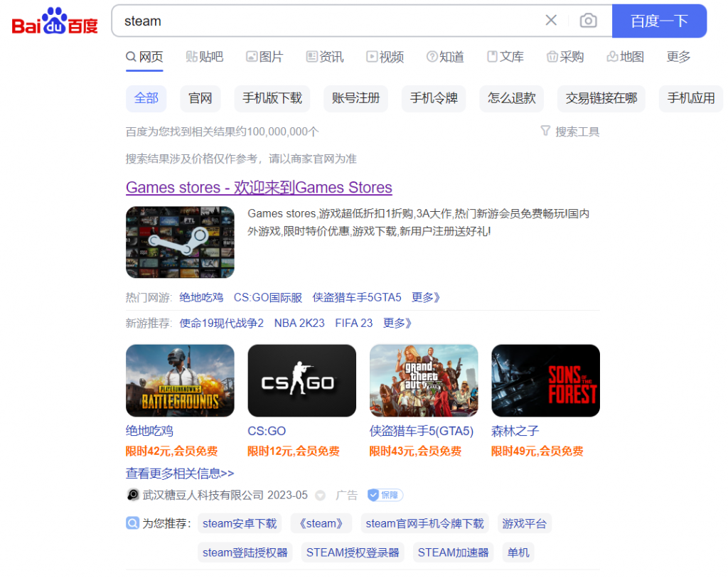
Task: Open 搜索工具 filter options
Action: click(570, 132)
